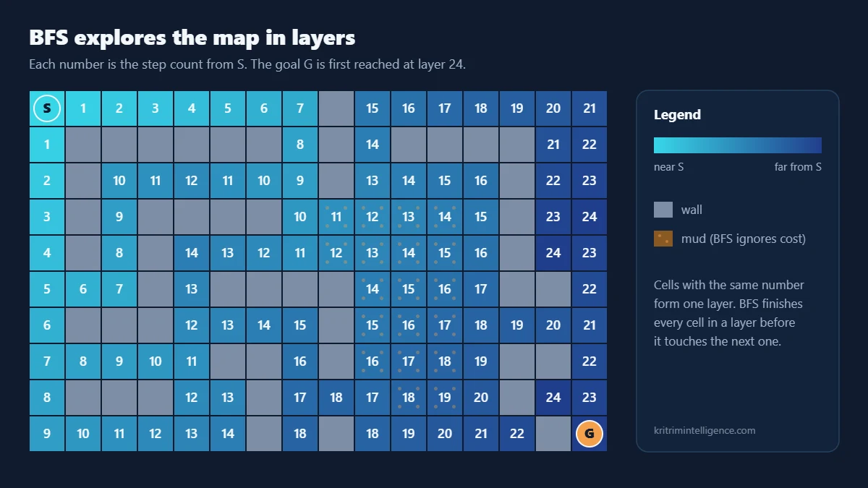Click wall cell between top-row 7 and 15
The height and width of the screenshot is (488, 868).
(x=336, y=108)
